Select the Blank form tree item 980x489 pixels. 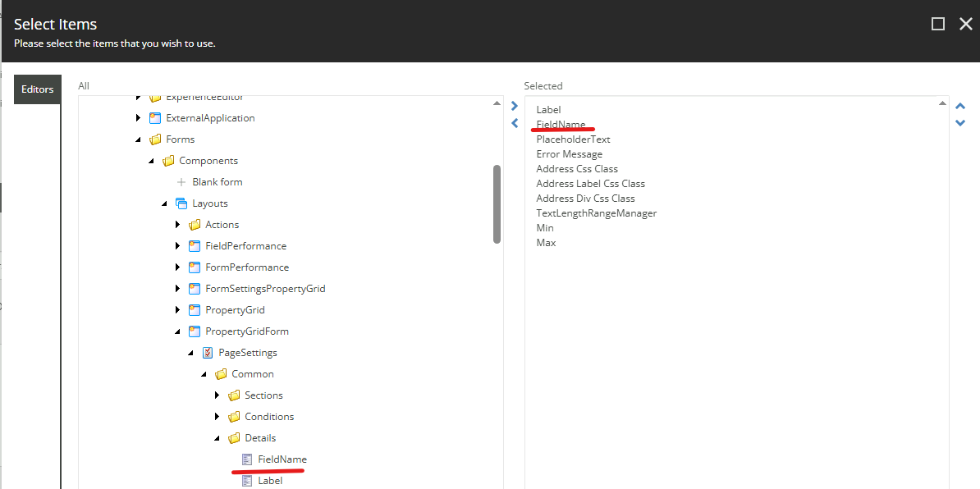[x=218, y=182]
